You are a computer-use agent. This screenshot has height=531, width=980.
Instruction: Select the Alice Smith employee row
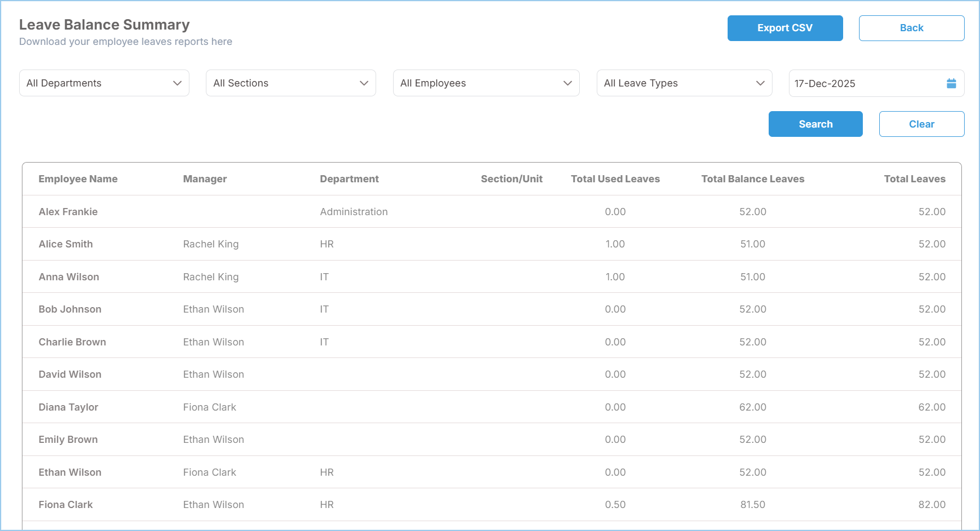tap(492, 244)
